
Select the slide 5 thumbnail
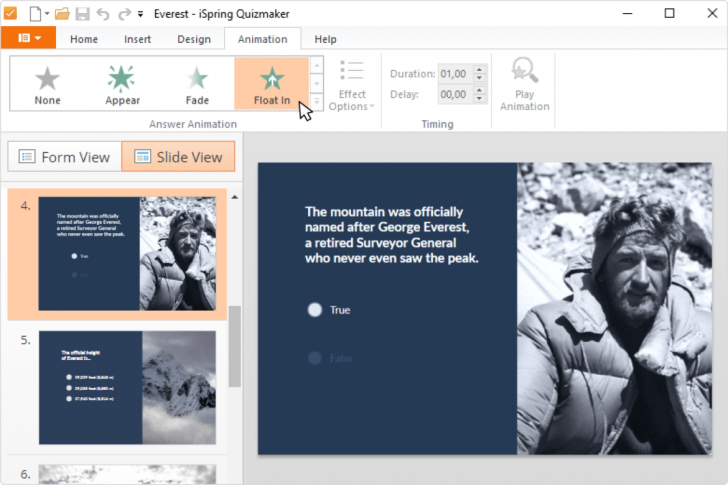tap(127, 388)
